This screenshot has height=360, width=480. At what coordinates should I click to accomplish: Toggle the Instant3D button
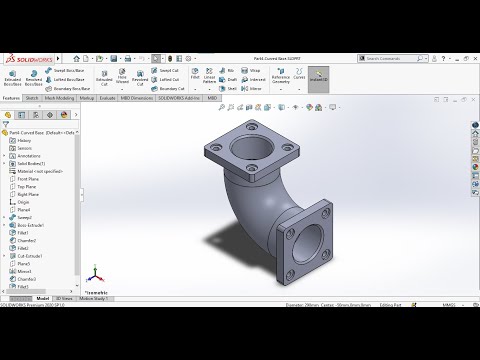click(319, 79)
